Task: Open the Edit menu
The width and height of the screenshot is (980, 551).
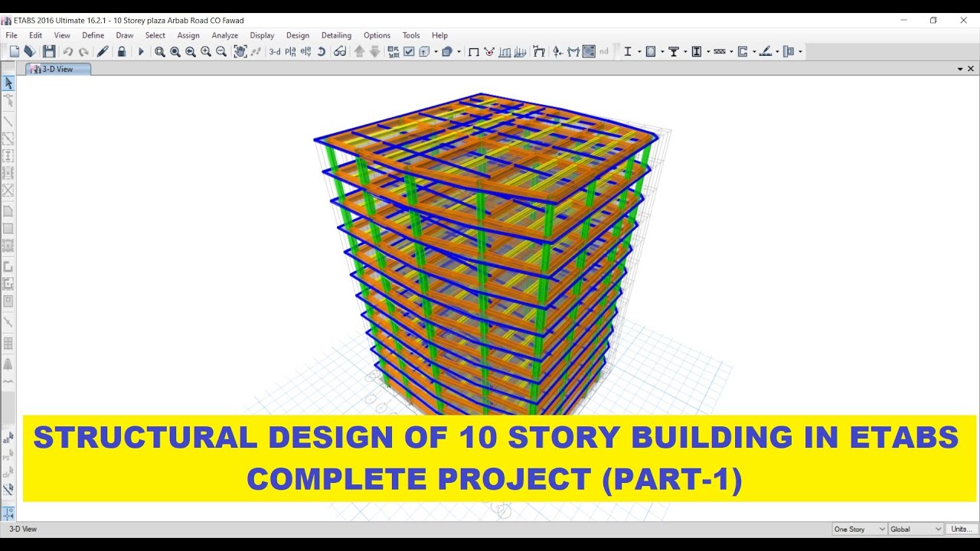Action: pyautogui.click(x=36, y=35)
